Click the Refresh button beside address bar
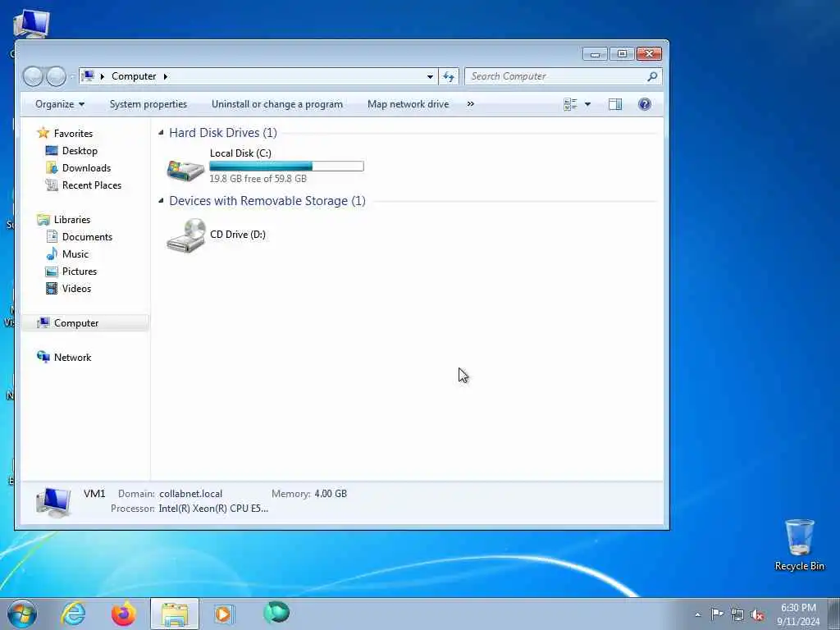The width and height of the screenshot is (840, 630). coord(449,76)
